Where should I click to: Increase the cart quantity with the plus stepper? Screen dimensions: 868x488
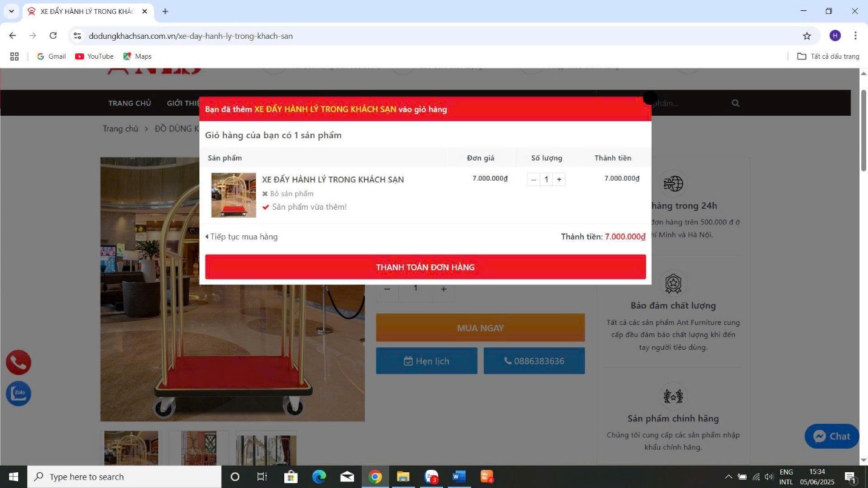pyautogui.click(x=559, y=179)
